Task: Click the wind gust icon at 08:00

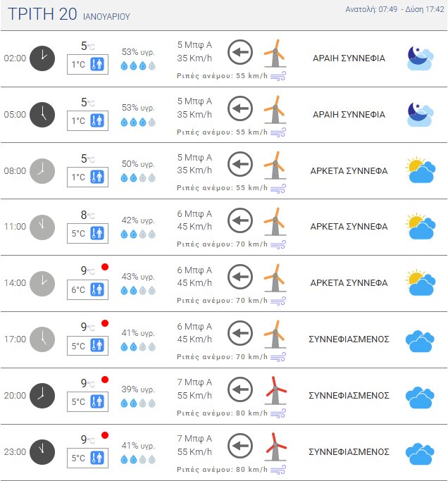Action: point(278,188)
